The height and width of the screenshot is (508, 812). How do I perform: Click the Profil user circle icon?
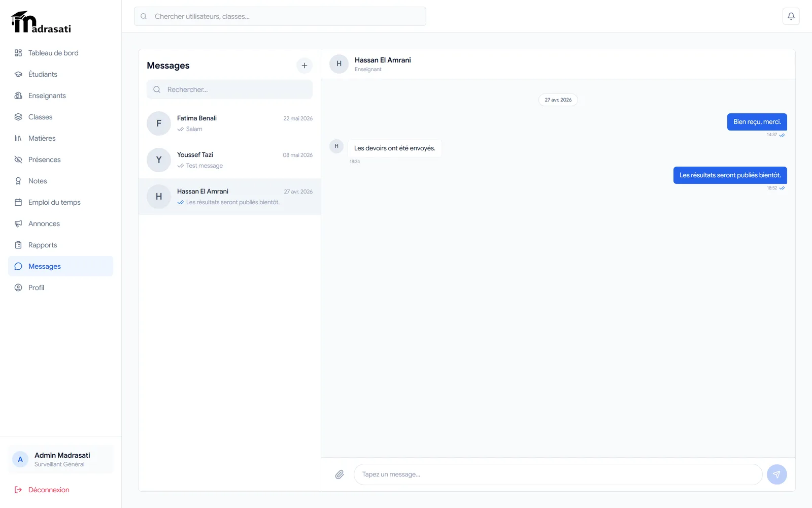point(18,288)
